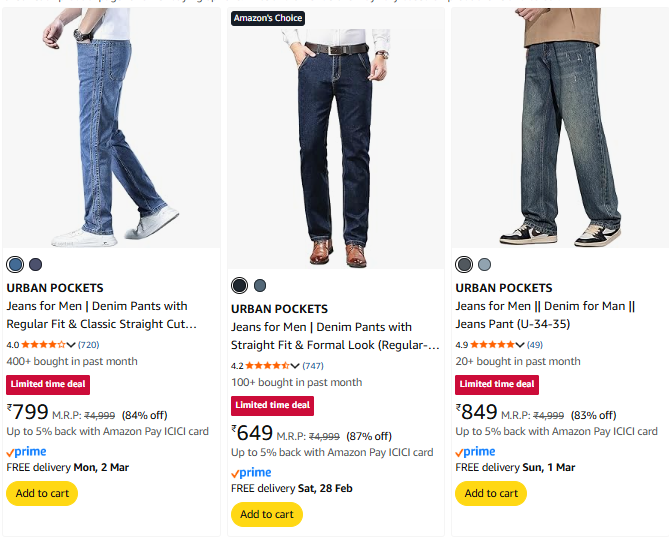This screenshot has width=669, height=539.
Task: Add the ₹799 jeans to cart
Action: pyautogui.click(x=42, y=493)
